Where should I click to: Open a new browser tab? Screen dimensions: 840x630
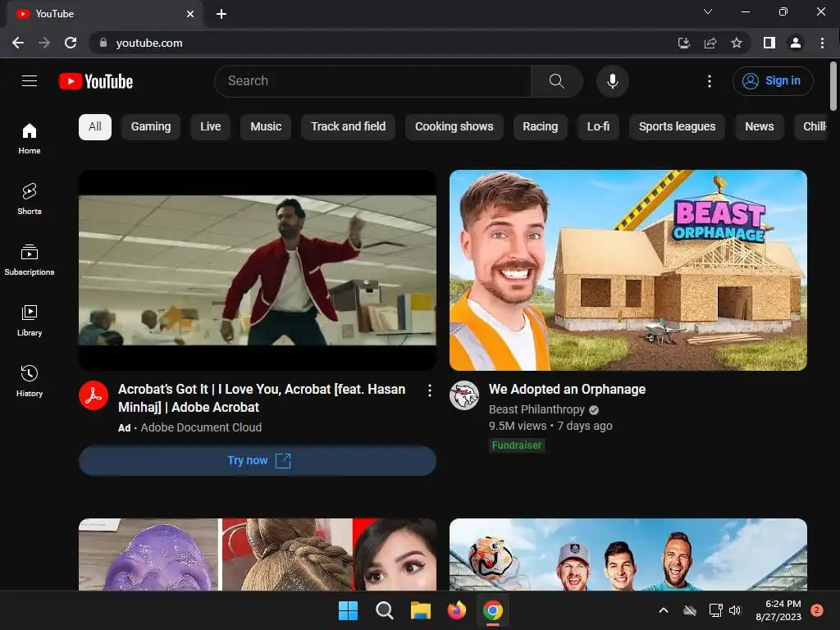coord(221,14)
